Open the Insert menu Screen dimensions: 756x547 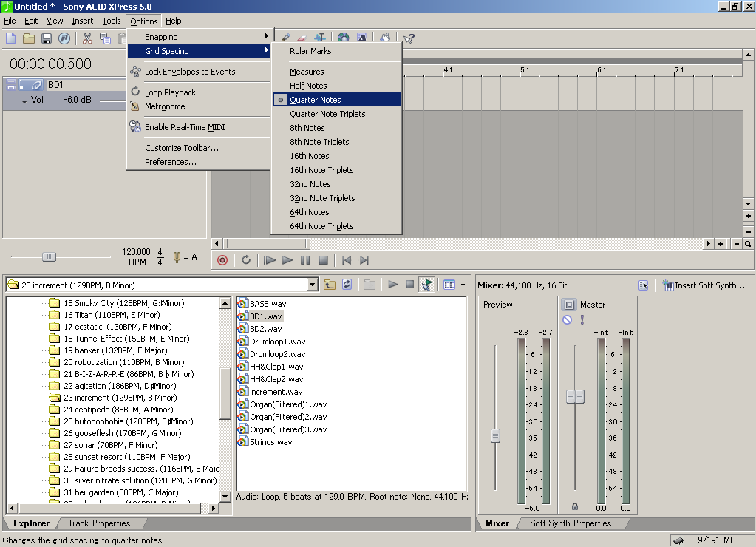tap(83, 21)
